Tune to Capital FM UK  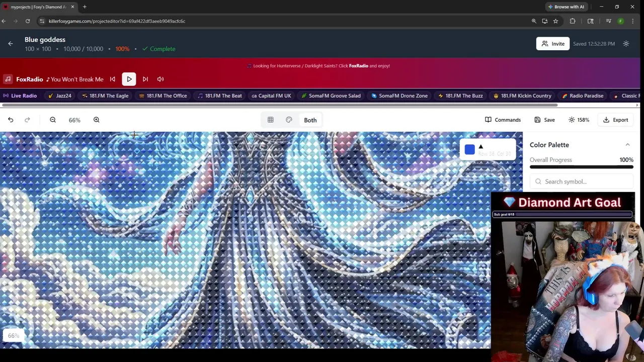[271, 96]
